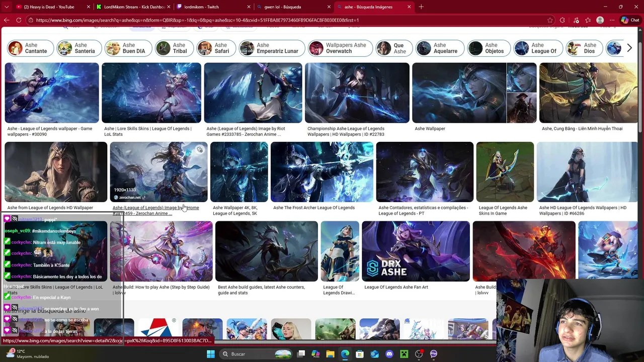Open Ashe Build: How to play Ashe link
The height and width of the screenshot is (362, 644).
coord(161,290)
